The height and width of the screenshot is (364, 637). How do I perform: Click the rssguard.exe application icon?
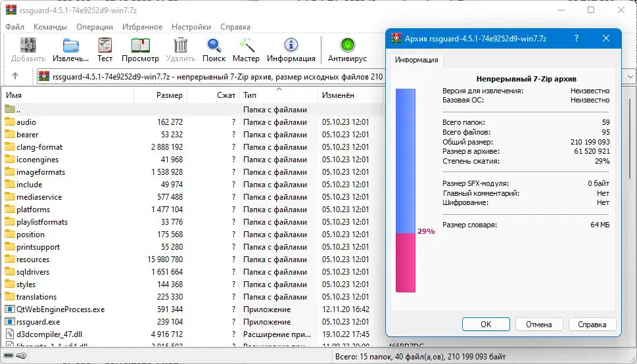10,322
